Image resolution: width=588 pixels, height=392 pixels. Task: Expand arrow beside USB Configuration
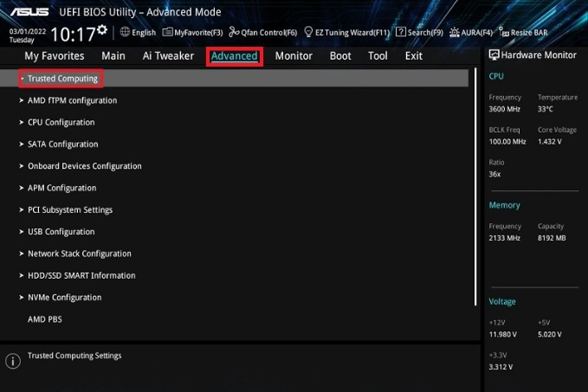click(x=22, y=232)
